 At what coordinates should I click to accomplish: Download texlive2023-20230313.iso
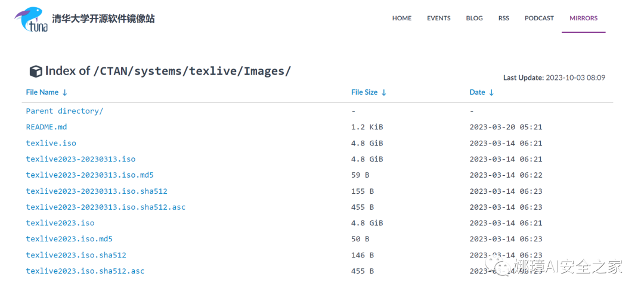(x=80, y=159)
